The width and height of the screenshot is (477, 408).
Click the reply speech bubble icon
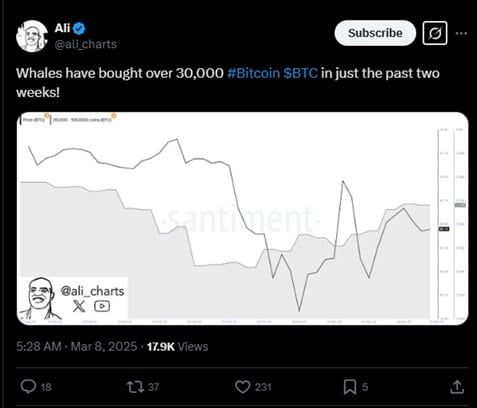pyautogui.click(x=28, y=387)
